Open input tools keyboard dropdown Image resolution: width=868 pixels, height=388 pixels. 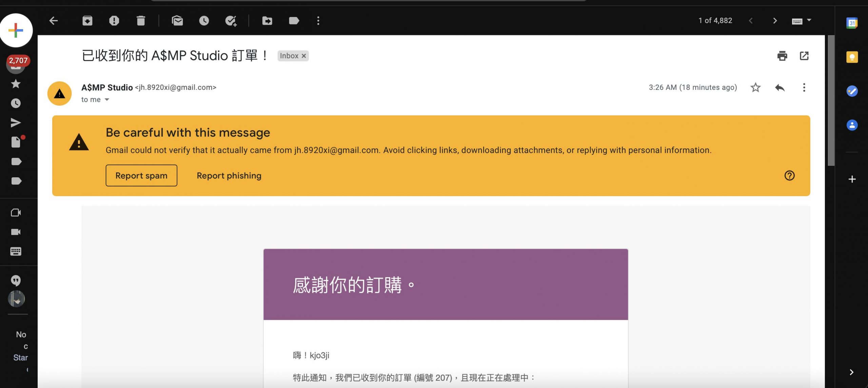809,20
